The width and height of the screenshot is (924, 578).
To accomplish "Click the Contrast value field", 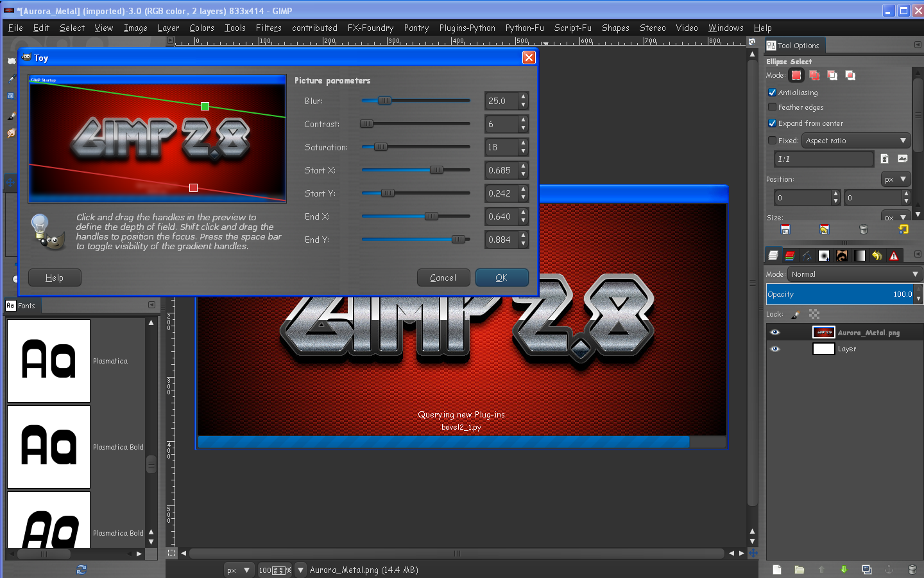I will (501, 124).
